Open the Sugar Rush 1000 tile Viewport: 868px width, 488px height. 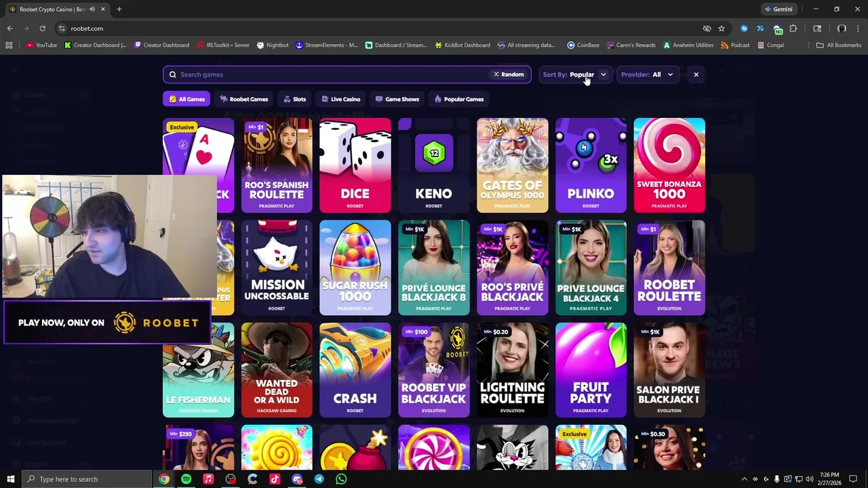pos(355,268)
